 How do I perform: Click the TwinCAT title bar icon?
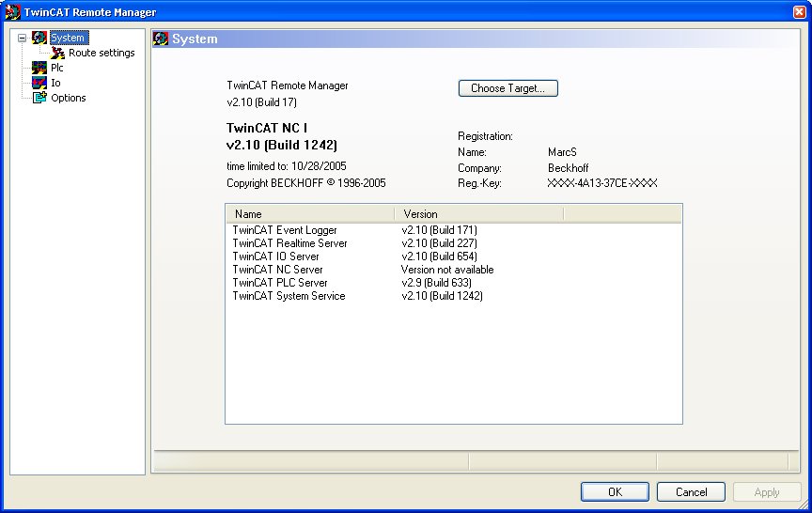pos(12,12)
